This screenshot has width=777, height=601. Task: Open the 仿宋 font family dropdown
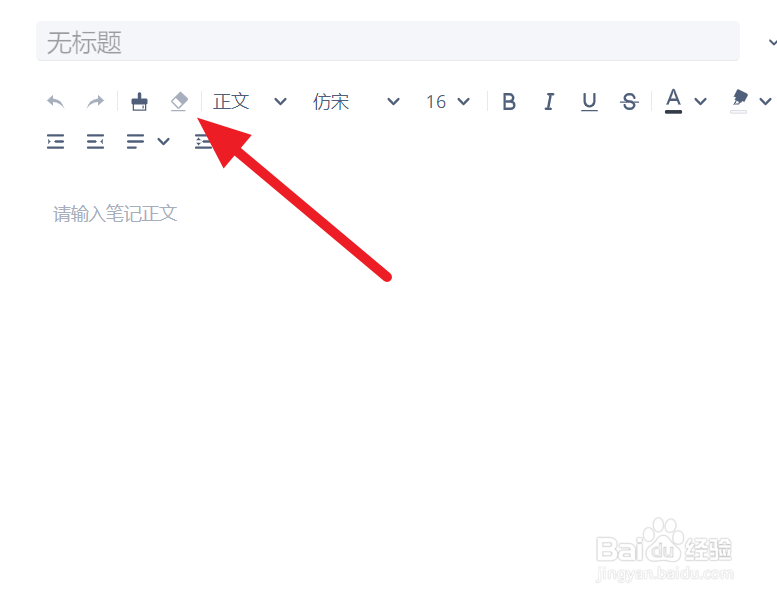point(356,102)
